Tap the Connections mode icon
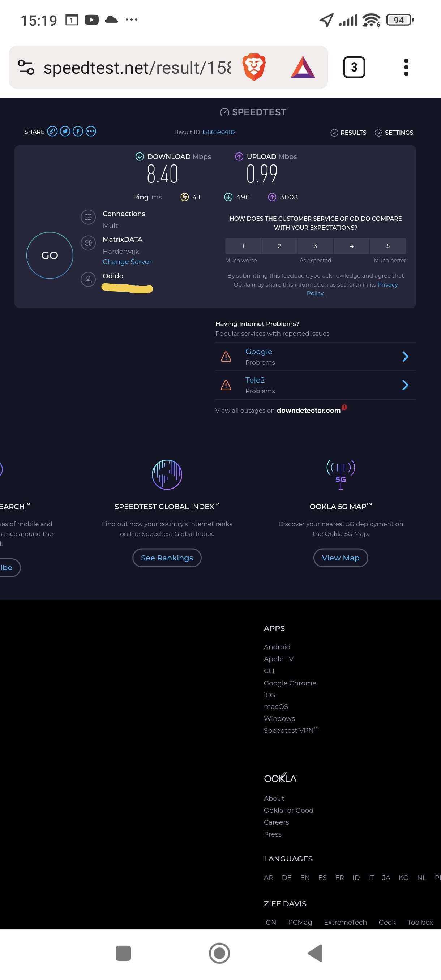 pos(88,217)
